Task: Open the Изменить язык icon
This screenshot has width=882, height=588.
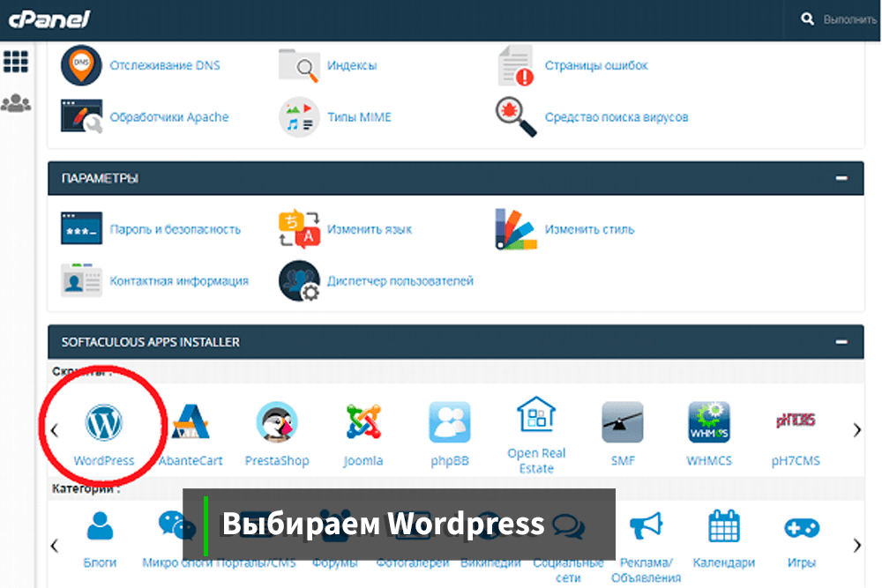Action: tap(299, 229)
